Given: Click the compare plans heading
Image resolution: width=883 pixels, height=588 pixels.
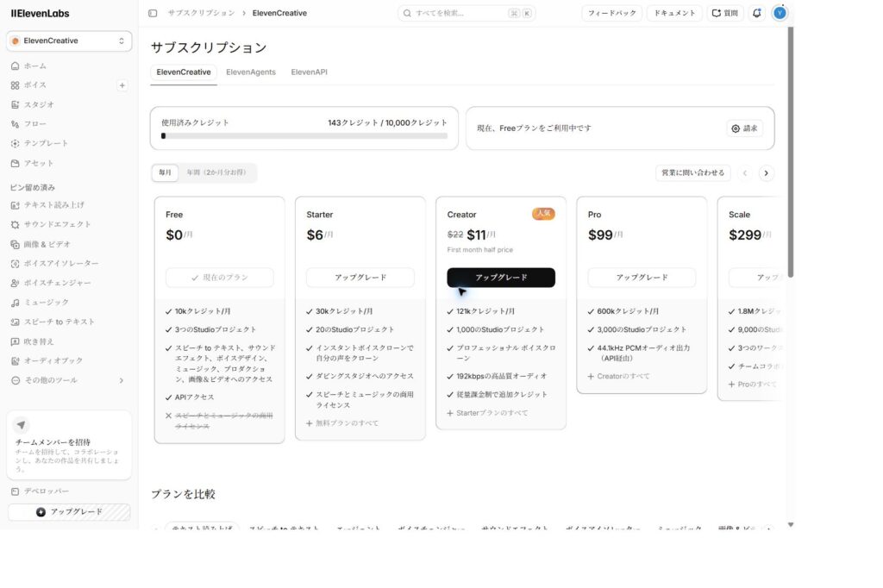Looking at the screenshot, I should 183,494.
